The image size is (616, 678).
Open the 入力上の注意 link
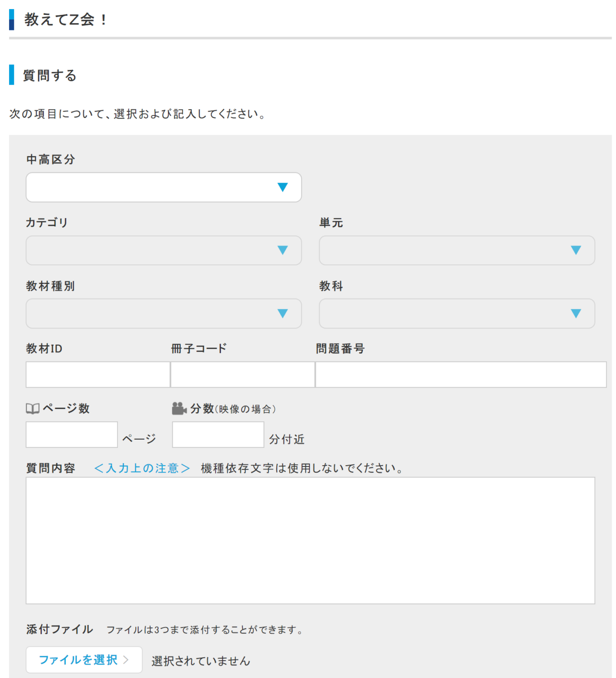142,468
